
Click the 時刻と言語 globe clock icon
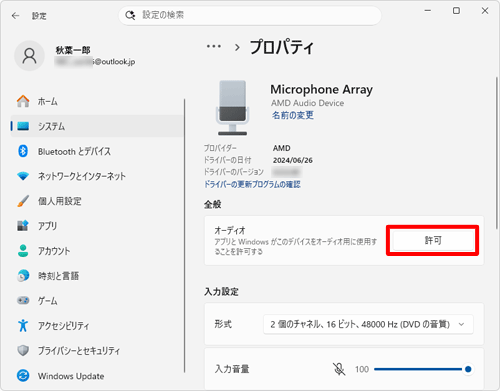coord(23,276)
